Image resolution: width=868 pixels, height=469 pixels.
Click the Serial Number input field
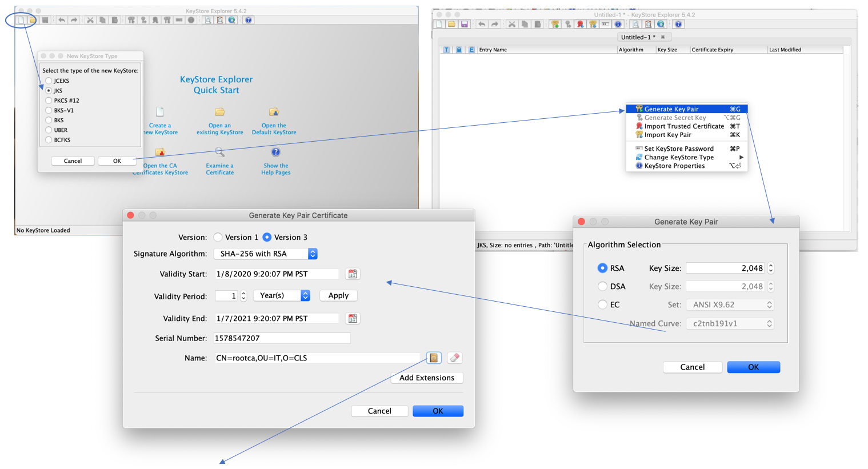[282, 338]
